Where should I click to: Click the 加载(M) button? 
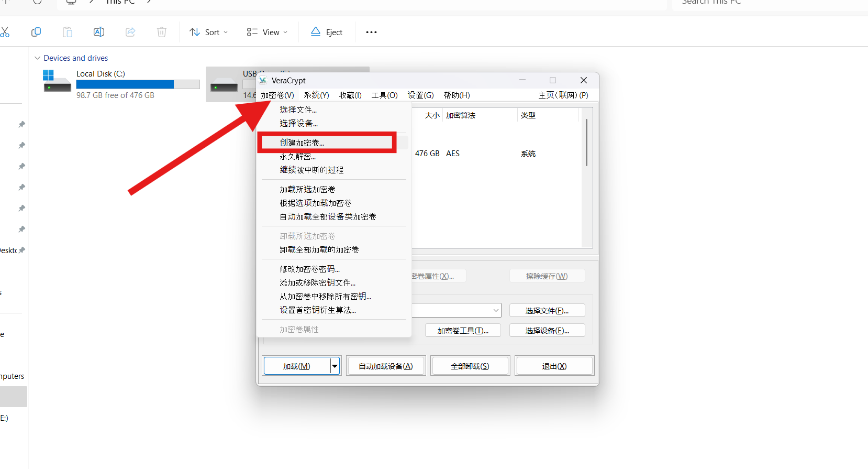pyautogui.click(x=296, y=366)
